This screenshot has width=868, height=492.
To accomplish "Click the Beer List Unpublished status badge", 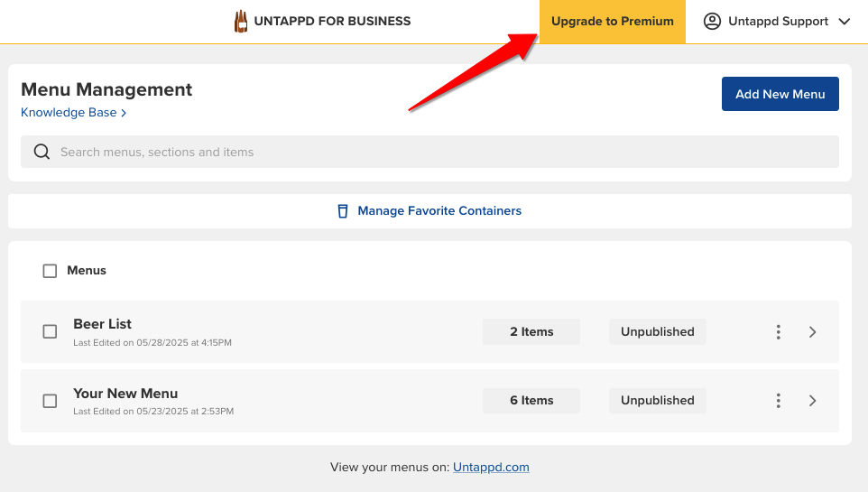I will 657,331.
